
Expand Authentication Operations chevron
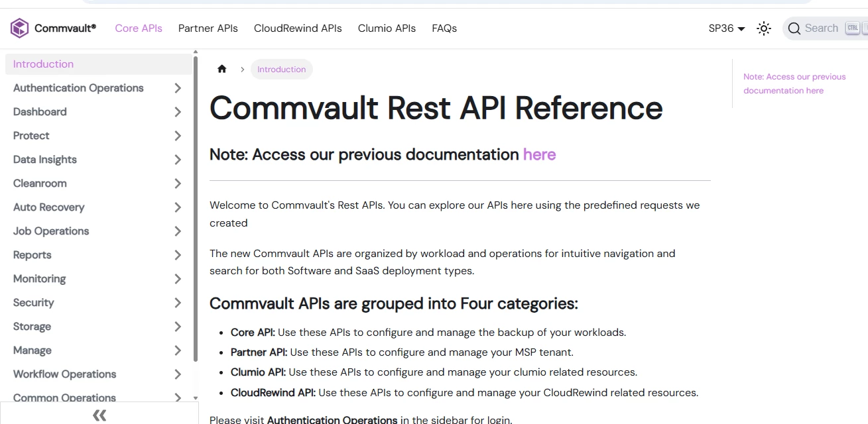click(x=177, y=88)
